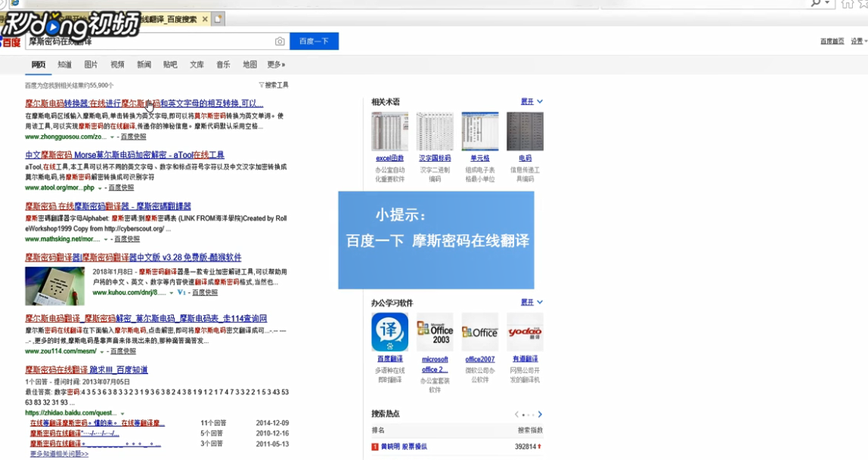
Task: Open a new browser tab
Action: pos(218,20)
